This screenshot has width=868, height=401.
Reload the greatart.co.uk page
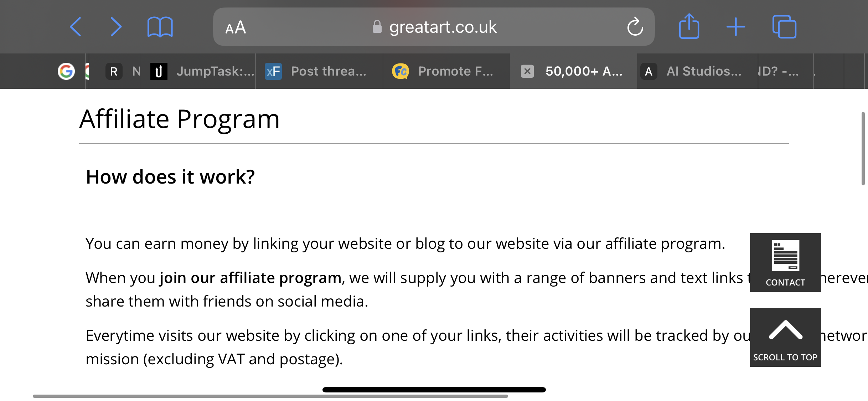pyautogui.click(x=635, y=27)
